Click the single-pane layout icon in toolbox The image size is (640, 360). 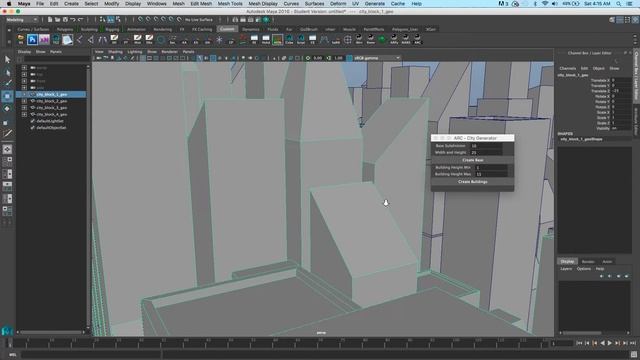pos(7,149)
